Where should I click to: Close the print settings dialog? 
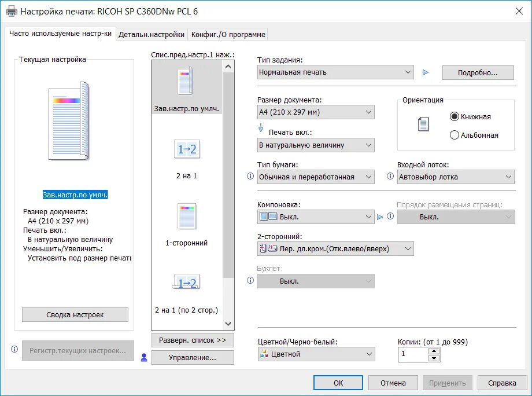[519, 11]
